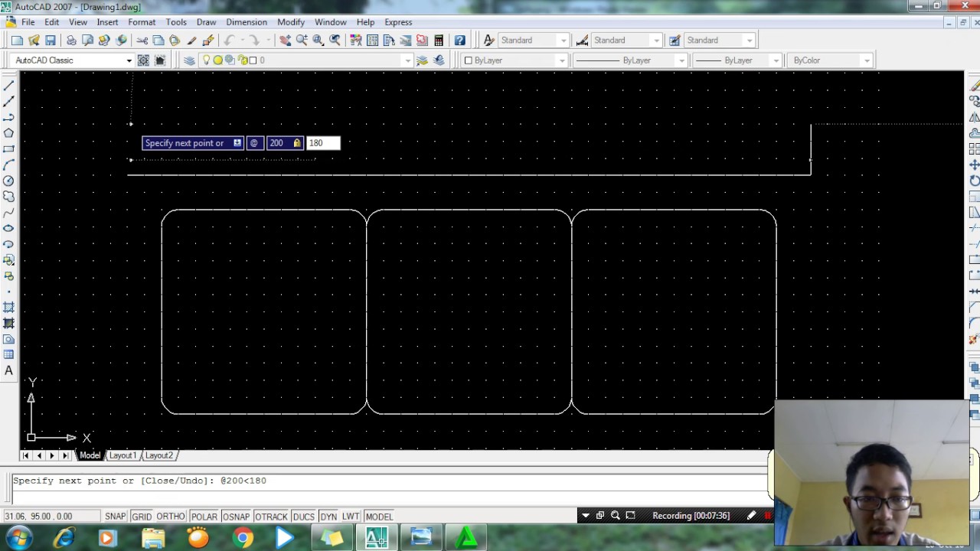Open Google Chrome from the taskbar
The width and height of the screenshot is (980, 551).
coord(243,539)
